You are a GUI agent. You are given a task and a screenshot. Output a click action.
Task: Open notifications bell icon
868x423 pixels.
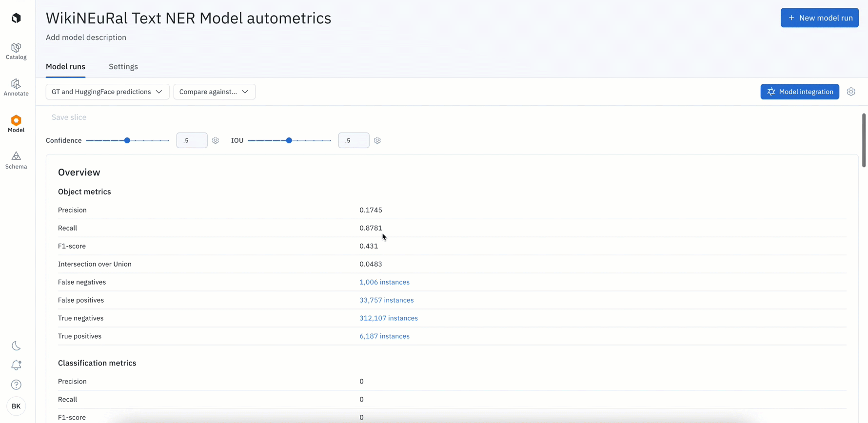pos(16,365)
